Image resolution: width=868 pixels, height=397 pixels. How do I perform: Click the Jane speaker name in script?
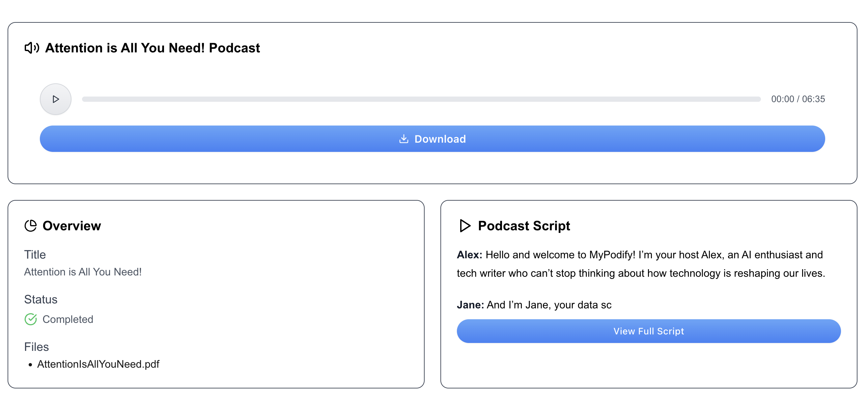pos(470,305)
